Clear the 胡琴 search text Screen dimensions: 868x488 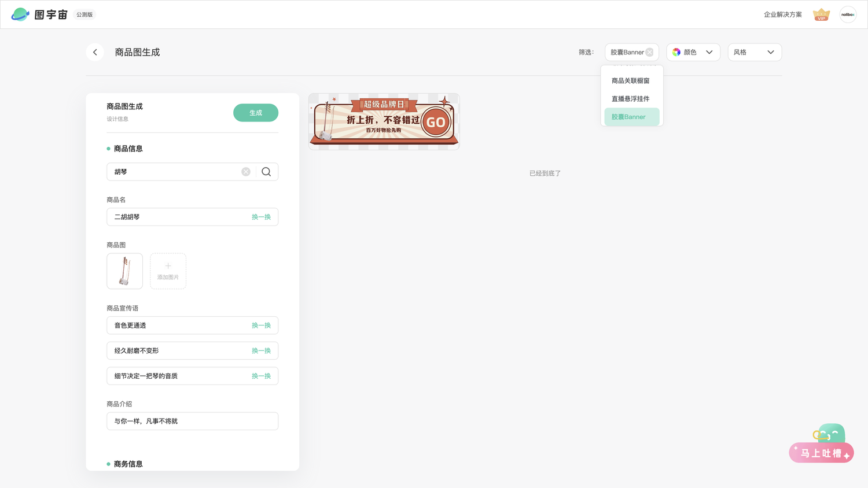246,172
